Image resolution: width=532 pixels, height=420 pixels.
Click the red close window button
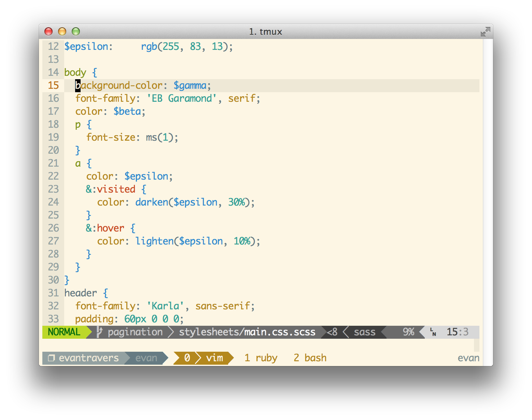(x=48, y=31)
